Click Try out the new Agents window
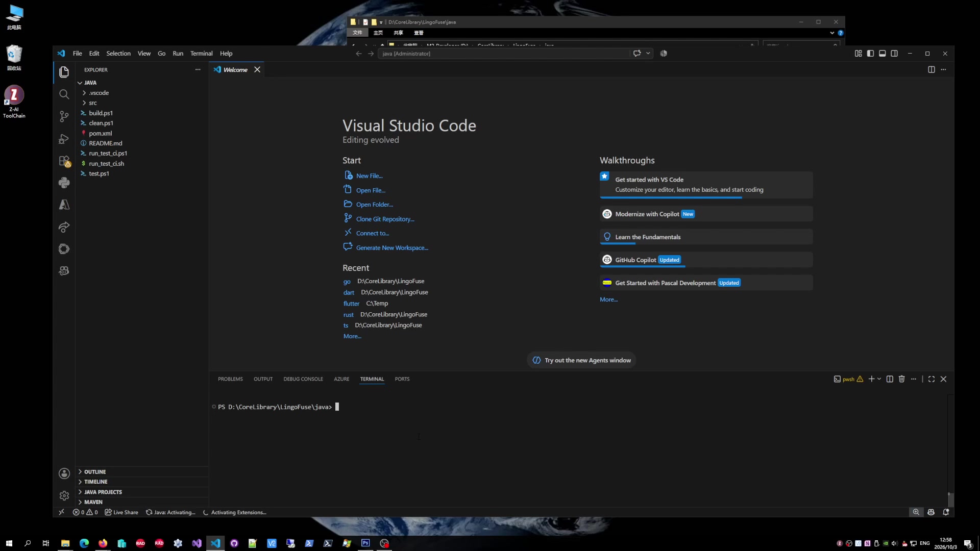Image resolution: width=980 pixels, height=551 pixels. click(x=581, y=360)
